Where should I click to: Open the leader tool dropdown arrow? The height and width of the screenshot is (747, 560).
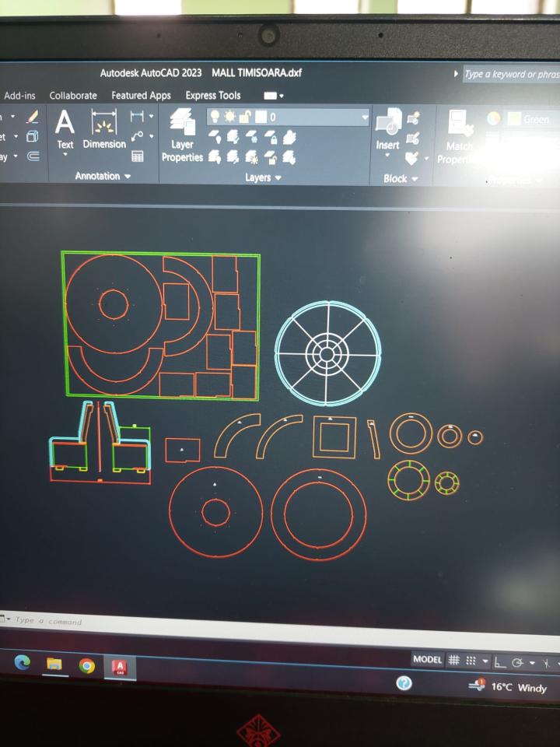(151, 136)
